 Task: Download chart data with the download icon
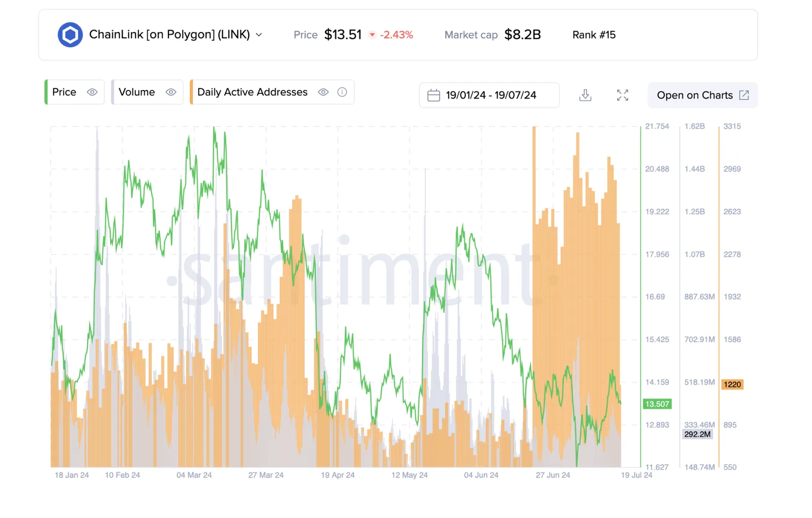click(585, 95)
